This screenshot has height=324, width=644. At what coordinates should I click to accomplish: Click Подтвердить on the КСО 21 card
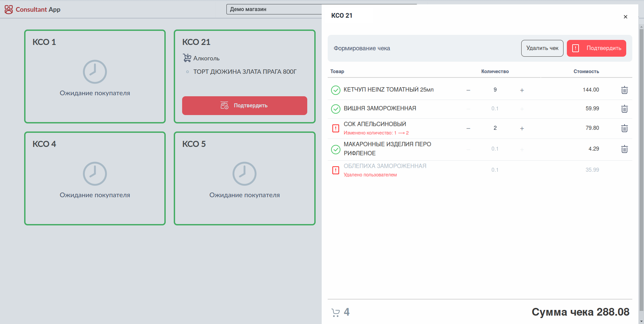coord(245,106)
